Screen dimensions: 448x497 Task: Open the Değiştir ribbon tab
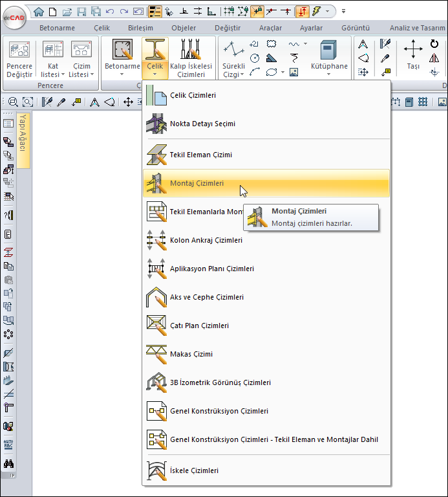[227, 28]
